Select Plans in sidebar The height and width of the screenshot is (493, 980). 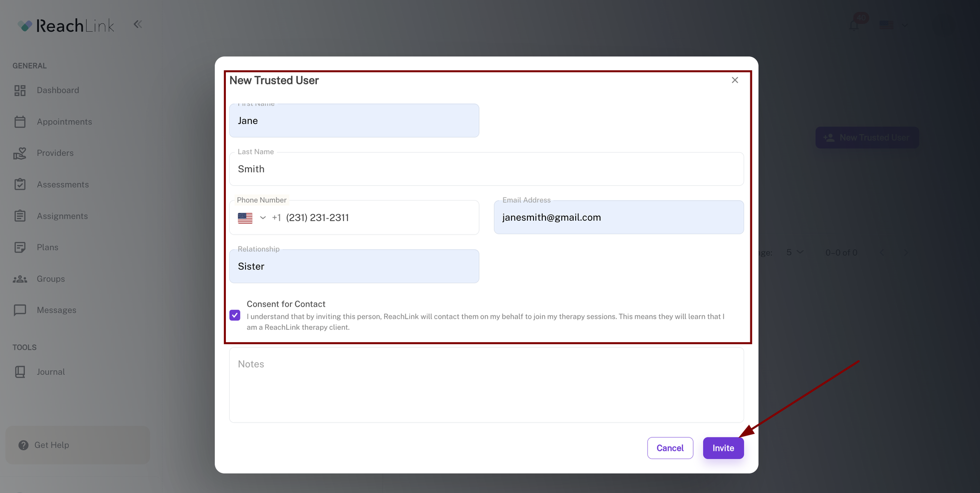[48, 247]
